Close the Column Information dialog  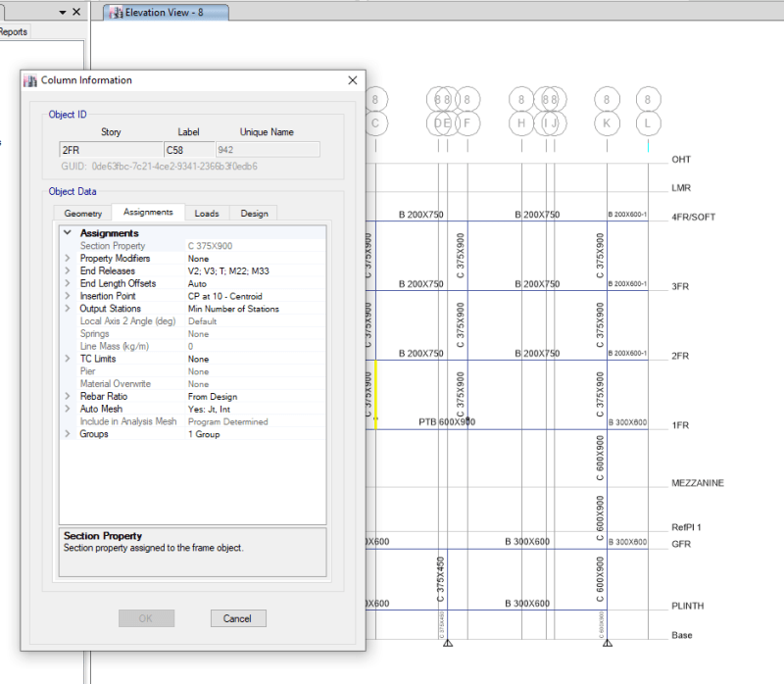[x=353, y=80]
